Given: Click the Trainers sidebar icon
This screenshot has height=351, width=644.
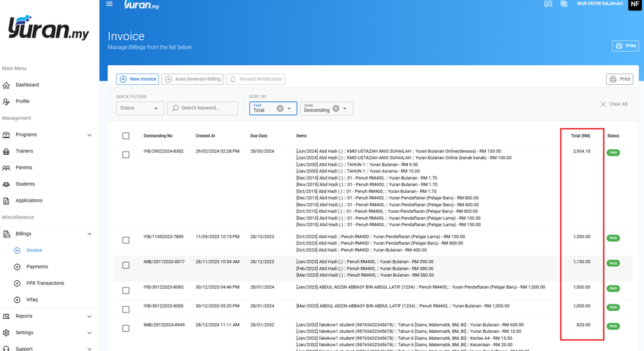Looking at the screenshot, I should click(x=7, y=151).
